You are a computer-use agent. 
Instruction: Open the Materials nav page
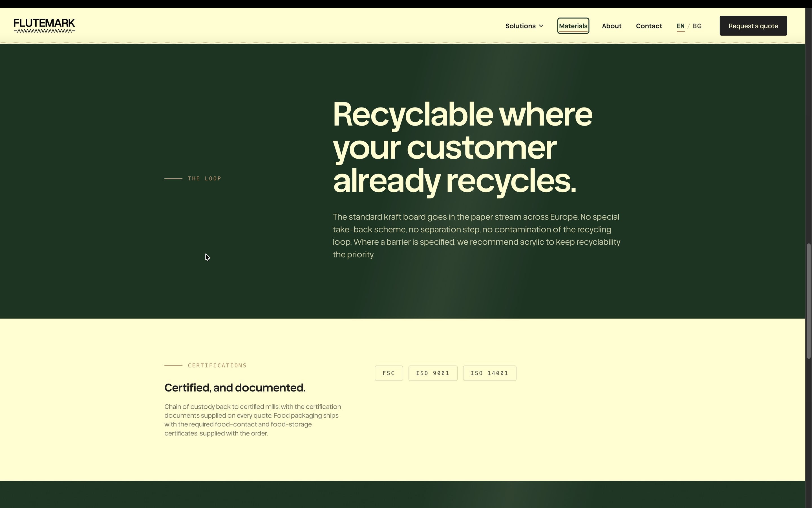pyautogui.click(x=573, y=26)
